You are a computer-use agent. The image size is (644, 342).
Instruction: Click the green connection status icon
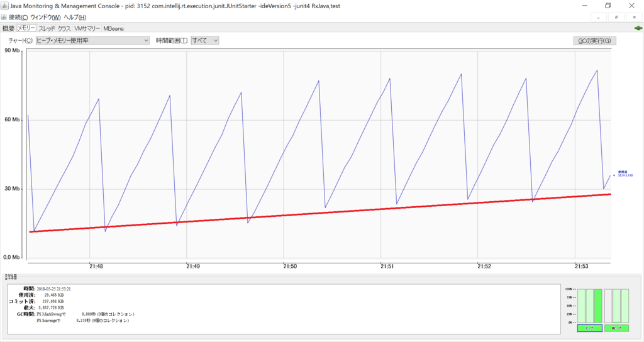pos(638,28)
